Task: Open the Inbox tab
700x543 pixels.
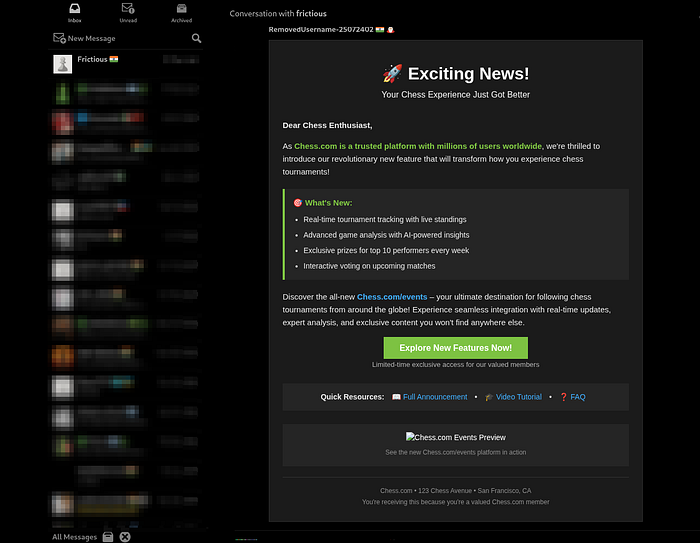Action: click(75, 13)
